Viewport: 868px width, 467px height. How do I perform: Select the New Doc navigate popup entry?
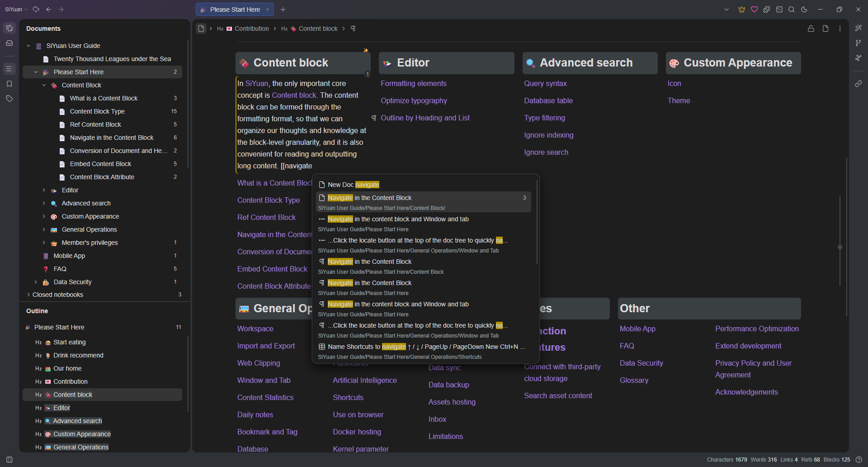(424, 185)
